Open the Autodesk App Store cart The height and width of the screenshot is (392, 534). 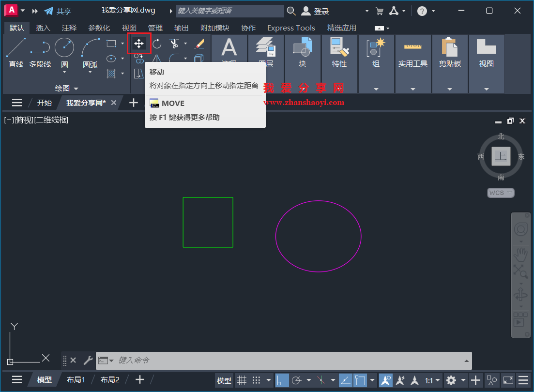[x=380, y=11]
